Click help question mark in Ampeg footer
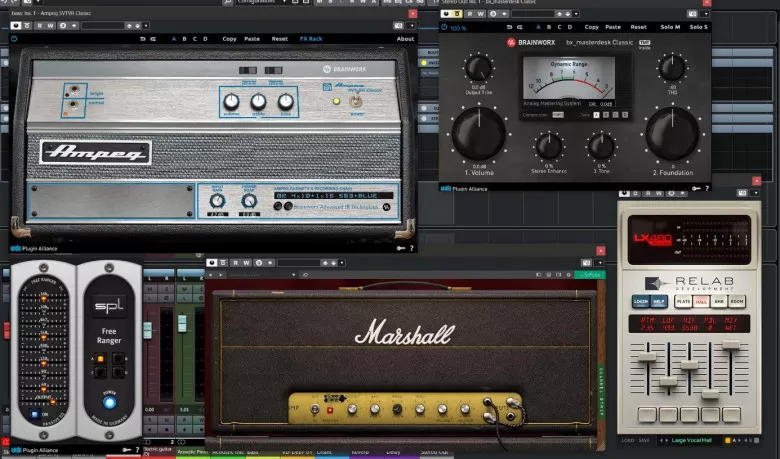 click(x=411, y=248)
